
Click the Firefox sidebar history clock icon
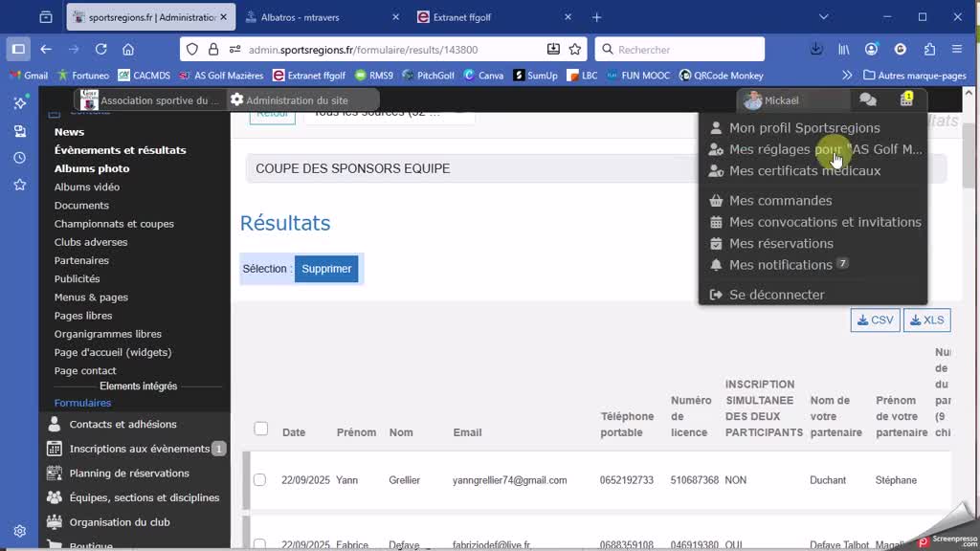19,158
